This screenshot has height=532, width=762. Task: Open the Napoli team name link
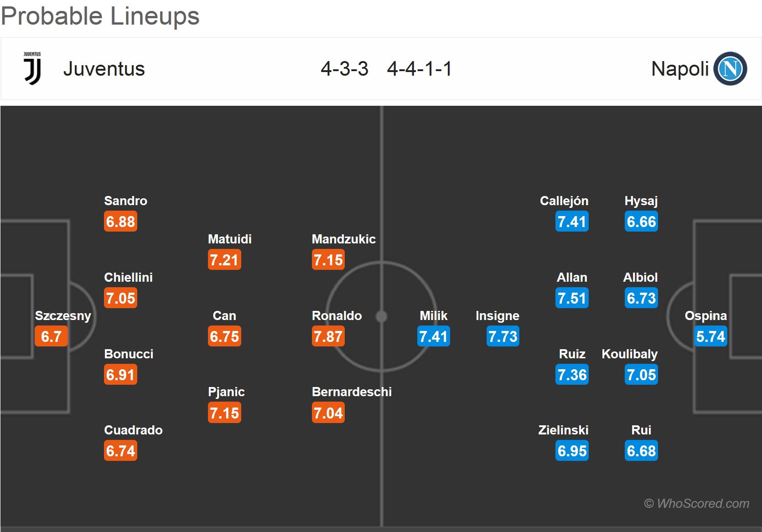click(680, 69)
